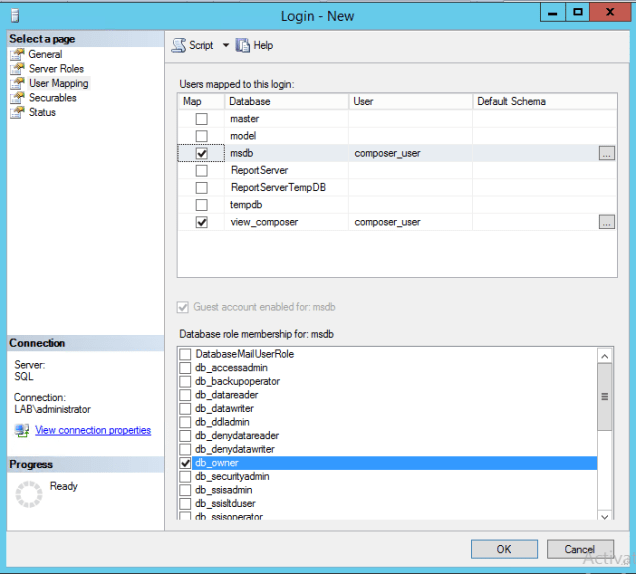
Task: Check the db_denydatawriter role checkbox
Action: (185, 449)
